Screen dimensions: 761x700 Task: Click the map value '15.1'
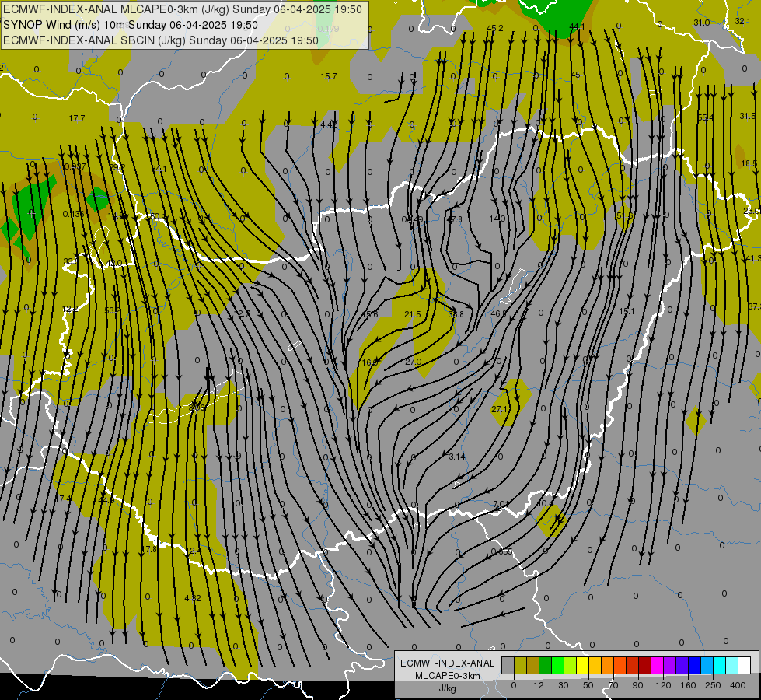(627, 311)
